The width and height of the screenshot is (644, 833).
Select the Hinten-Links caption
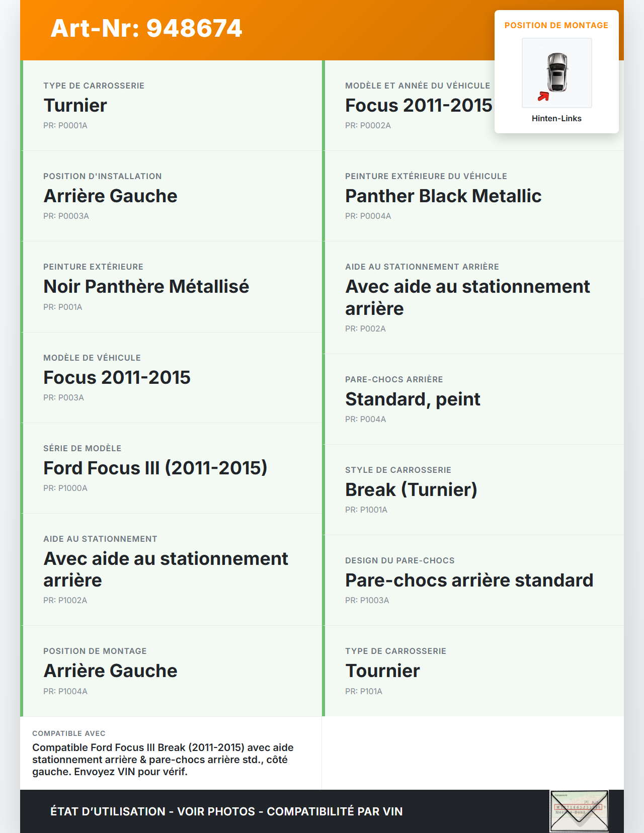(556, 118)
